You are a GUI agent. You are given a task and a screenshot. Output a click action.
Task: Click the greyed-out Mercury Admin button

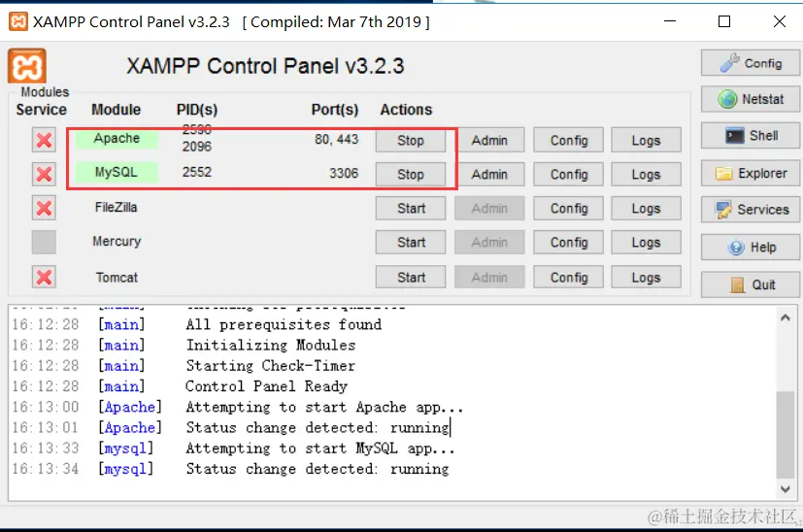point(489,242)
